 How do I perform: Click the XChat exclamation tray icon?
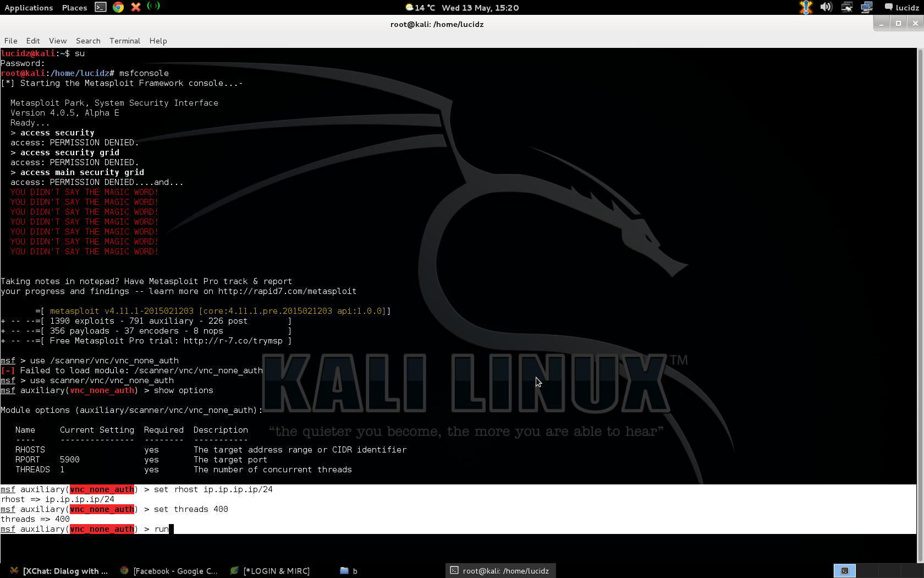click(806, 7)
